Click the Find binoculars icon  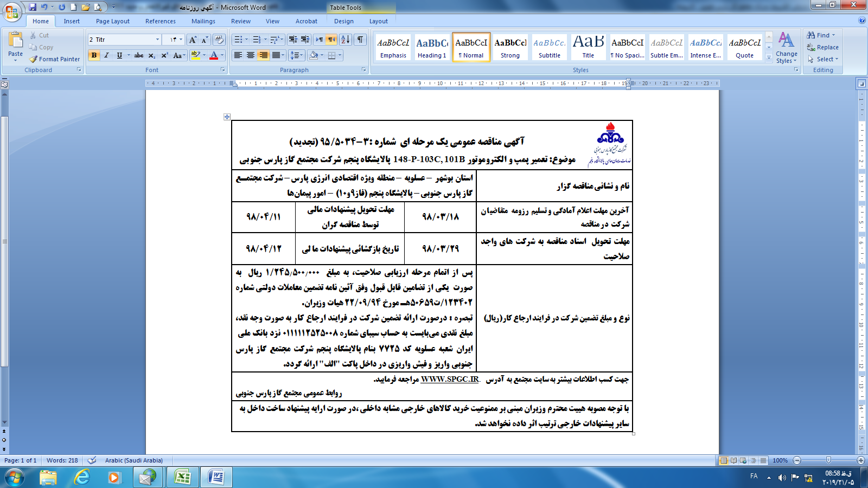(x=811, y=35)
